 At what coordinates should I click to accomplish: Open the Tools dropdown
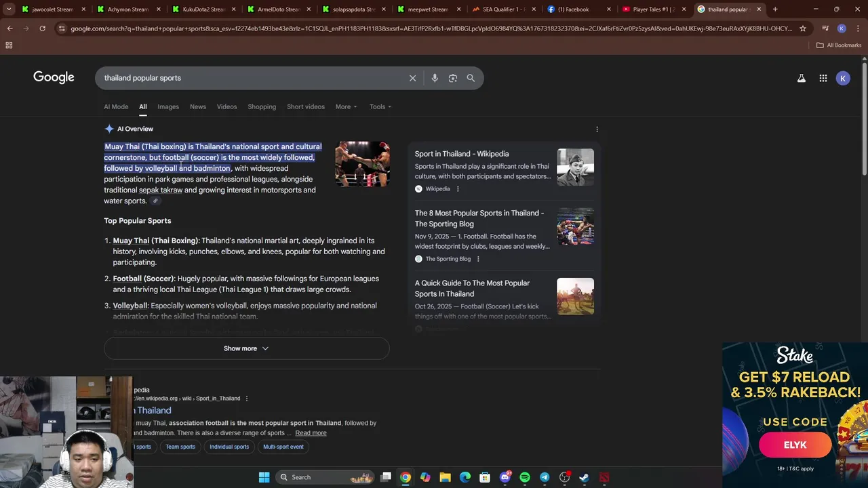(x=380, y=107)
